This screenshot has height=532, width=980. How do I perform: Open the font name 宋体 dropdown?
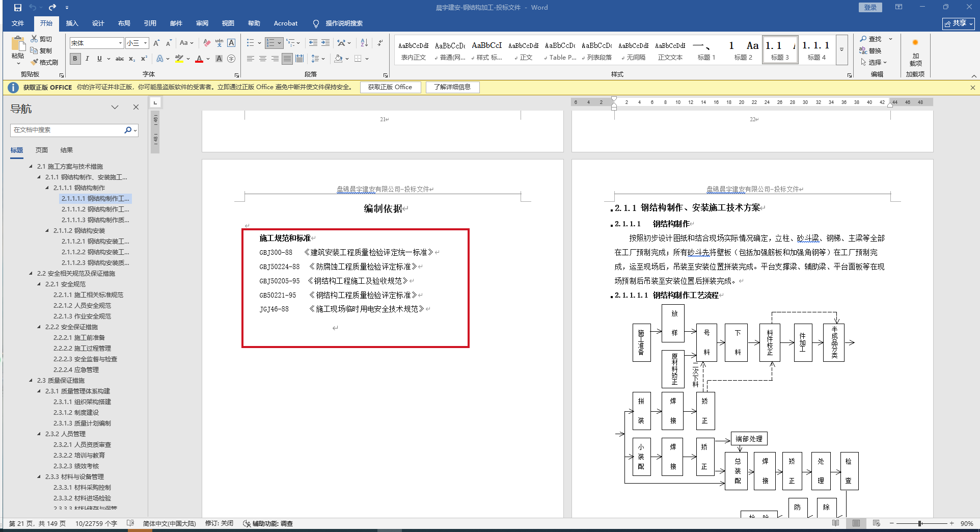click(120, 43)
